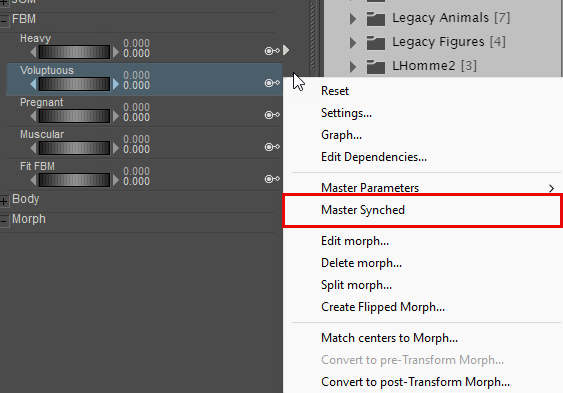Collapse the Morph parameter group

pos(4,221)
